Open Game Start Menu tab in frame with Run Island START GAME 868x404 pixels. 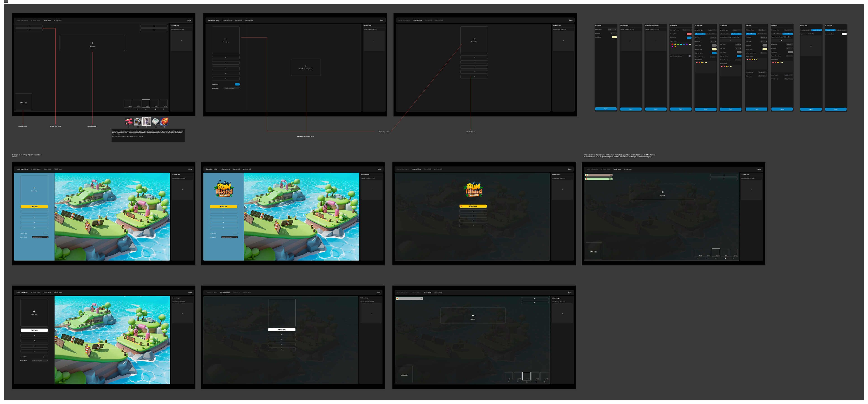[212, 169]
